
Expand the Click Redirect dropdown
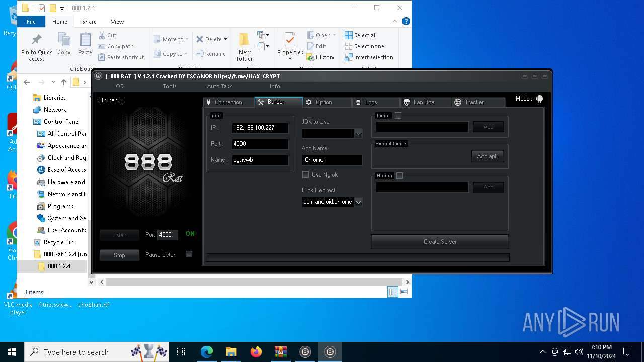[358, 202]
